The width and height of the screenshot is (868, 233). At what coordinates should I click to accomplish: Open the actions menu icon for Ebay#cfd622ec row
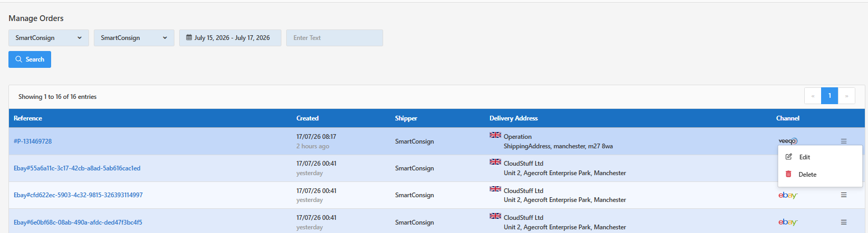[x=844, y=195]
